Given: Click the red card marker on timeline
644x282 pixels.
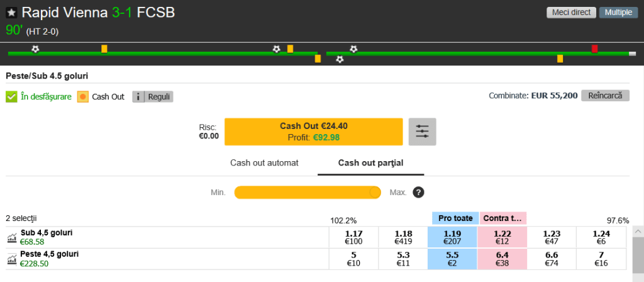Looking at the screenshot, I should [594, 48].
